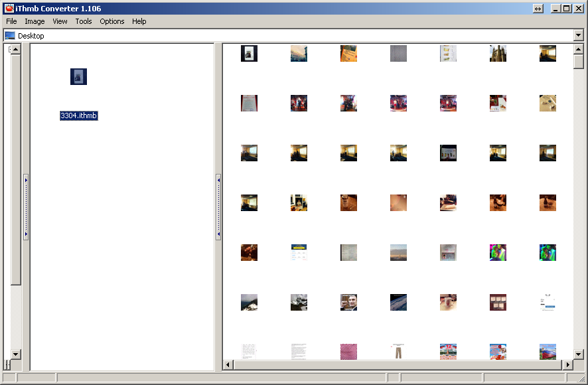Select the pink checkered pattern thumbnail
Screen dimensions: 588x385
point(348,351)
